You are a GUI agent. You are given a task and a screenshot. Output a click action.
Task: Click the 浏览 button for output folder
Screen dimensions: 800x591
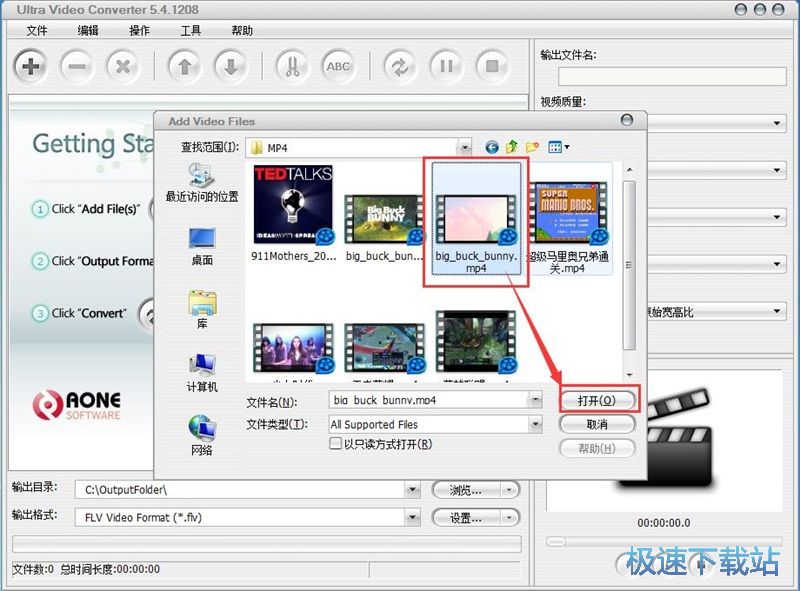point(468,489)
